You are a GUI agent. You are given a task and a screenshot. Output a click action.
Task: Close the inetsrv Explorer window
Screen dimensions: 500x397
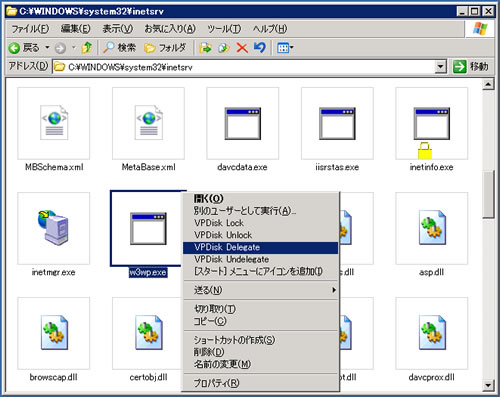(x=488, y=11)
